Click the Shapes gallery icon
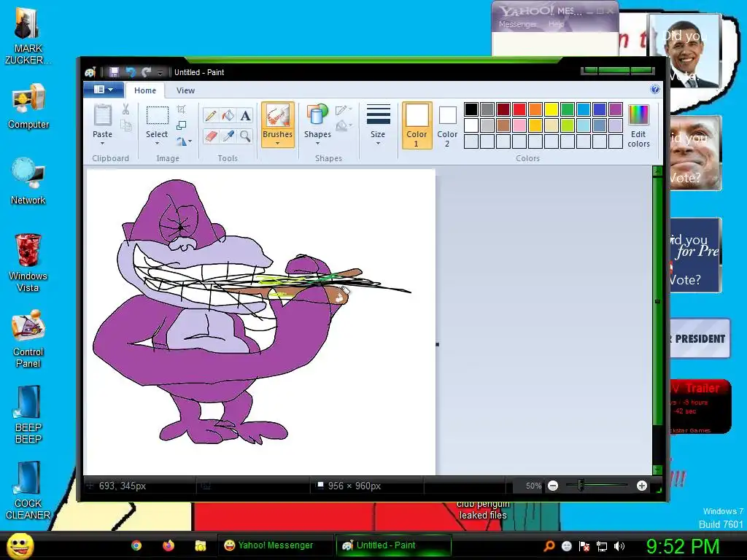The image size is (747, 560). tap(317, 116)
